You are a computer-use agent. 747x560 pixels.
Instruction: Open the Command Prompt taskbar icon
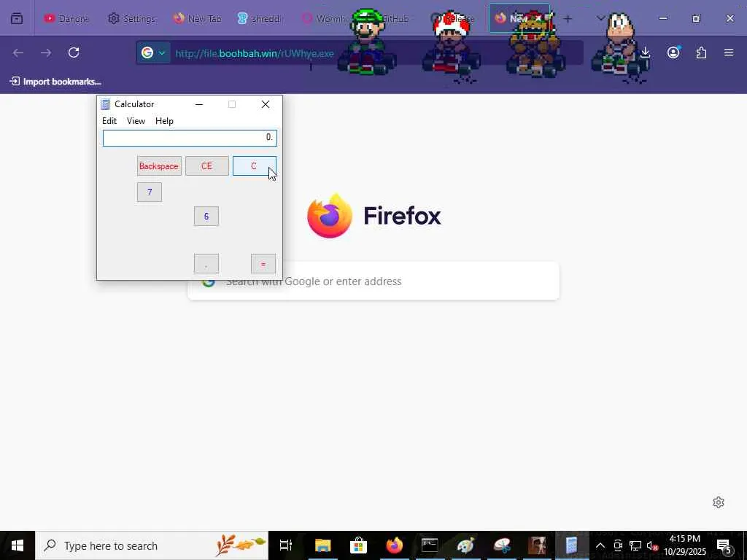[430, 545]
